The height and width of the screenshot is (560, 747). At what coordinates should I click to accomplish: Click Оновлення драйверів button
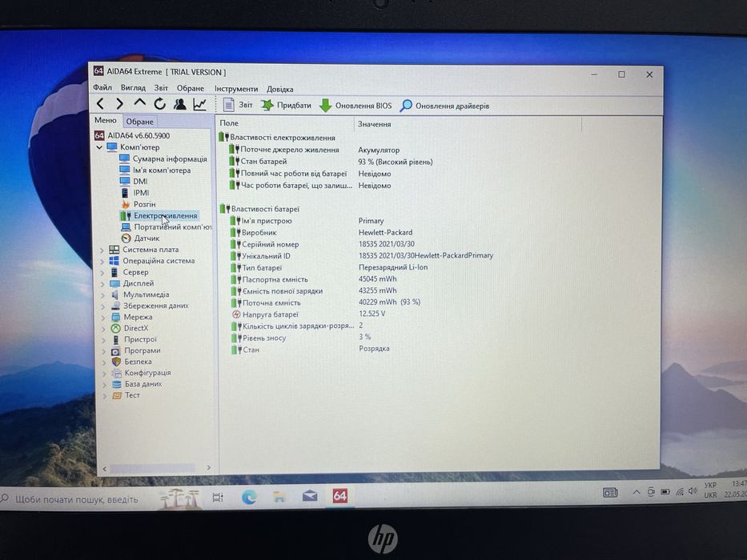point(445,106)
